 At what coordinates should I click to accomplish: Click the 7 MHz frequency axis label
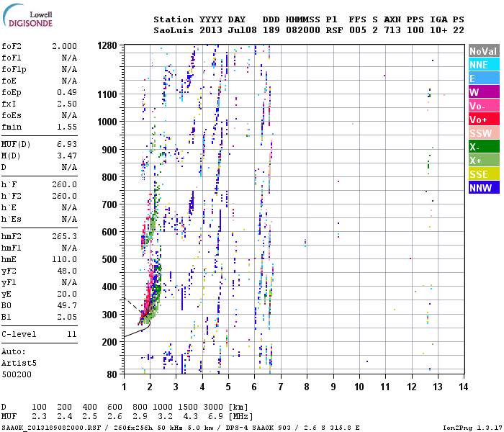pyautogui.click(x=280, y=387)
